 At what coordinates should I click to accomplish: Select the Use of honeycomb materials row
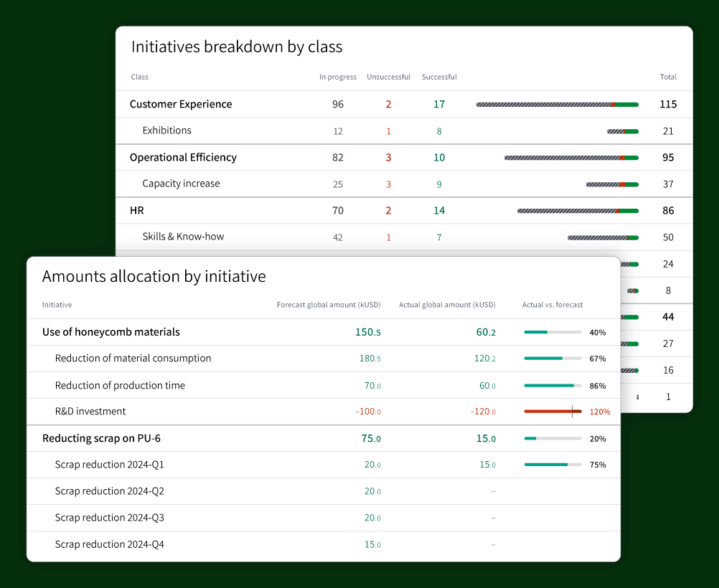point(324,332)
